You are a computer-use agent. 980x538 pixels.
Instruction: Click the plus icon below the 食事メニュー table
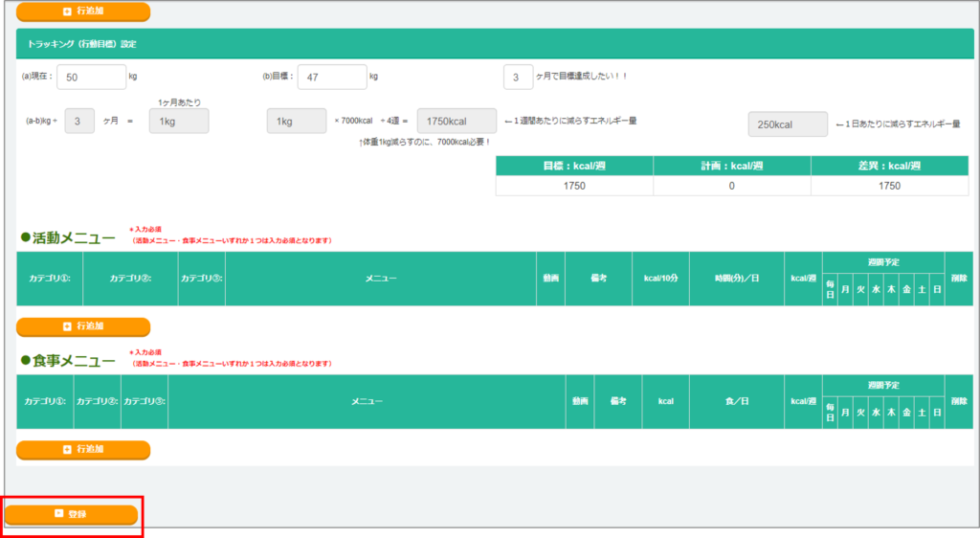(x=67, y=449)
